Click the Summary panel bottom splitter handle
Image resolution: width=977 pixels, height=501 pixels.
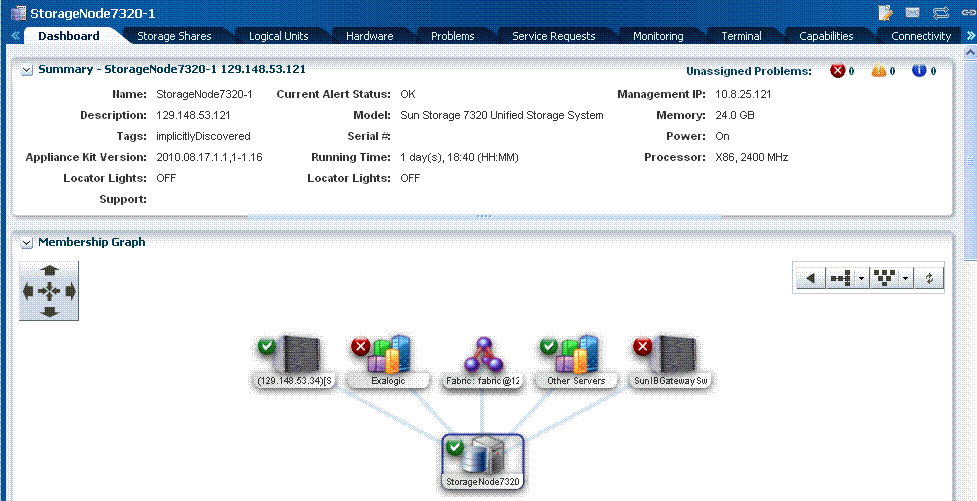coord(484,216)
